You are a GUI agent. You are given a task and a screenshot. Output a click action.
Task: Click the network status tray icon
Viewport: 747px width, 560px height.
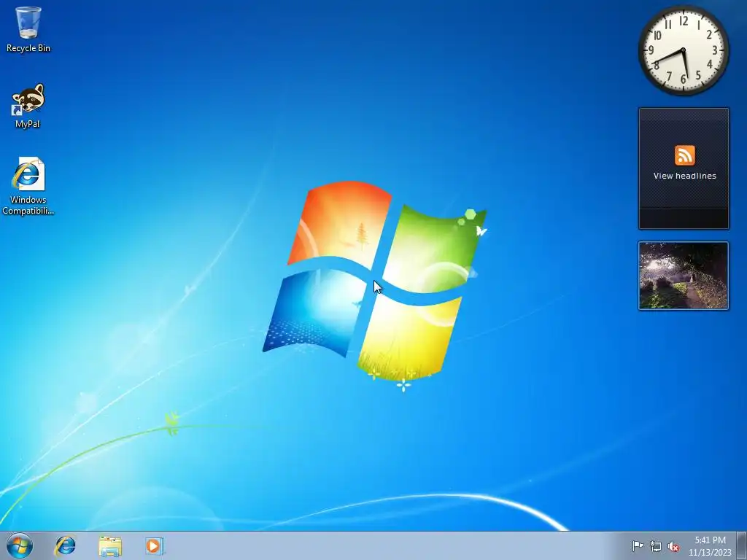656,546
